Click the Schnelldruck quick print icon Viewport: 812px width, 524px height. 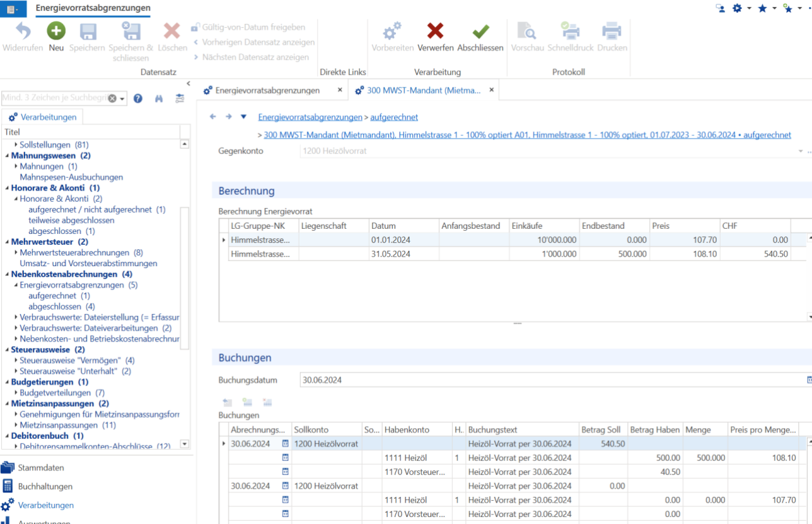570,31
